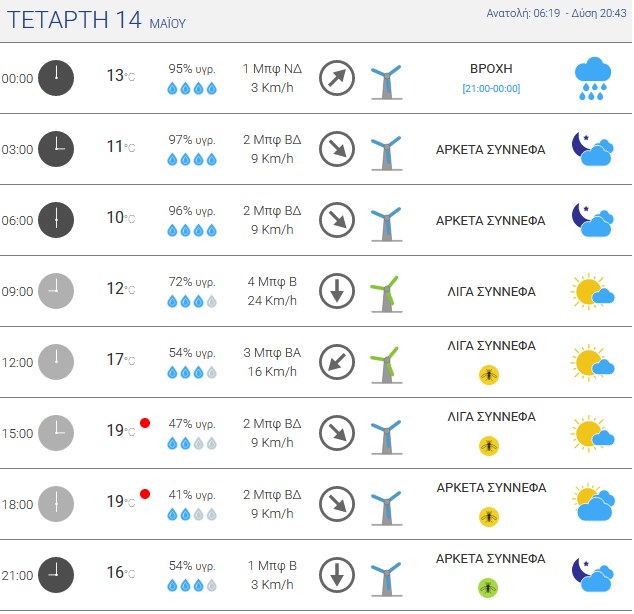Click the southwest wind arrow at 12:00
Viewport: 634px width, 614px height.
(x=337, y=362)
